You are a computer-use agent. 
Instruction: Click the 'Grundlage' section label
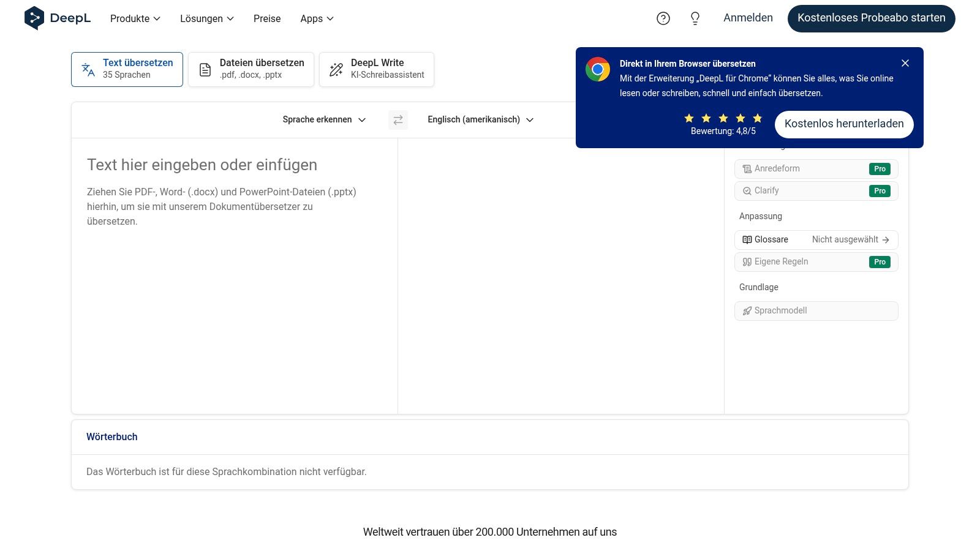(759, 288)
